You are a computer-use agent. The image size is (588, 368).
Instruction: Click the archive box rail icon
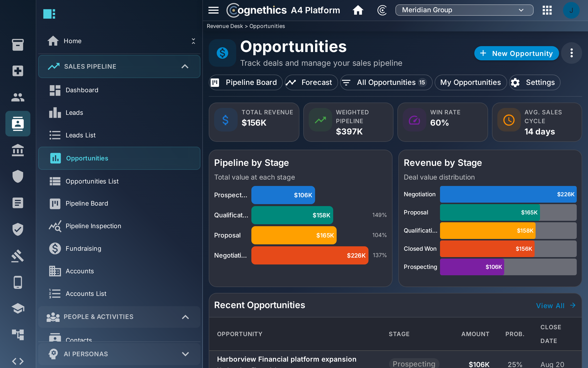[x=18, y=45]
